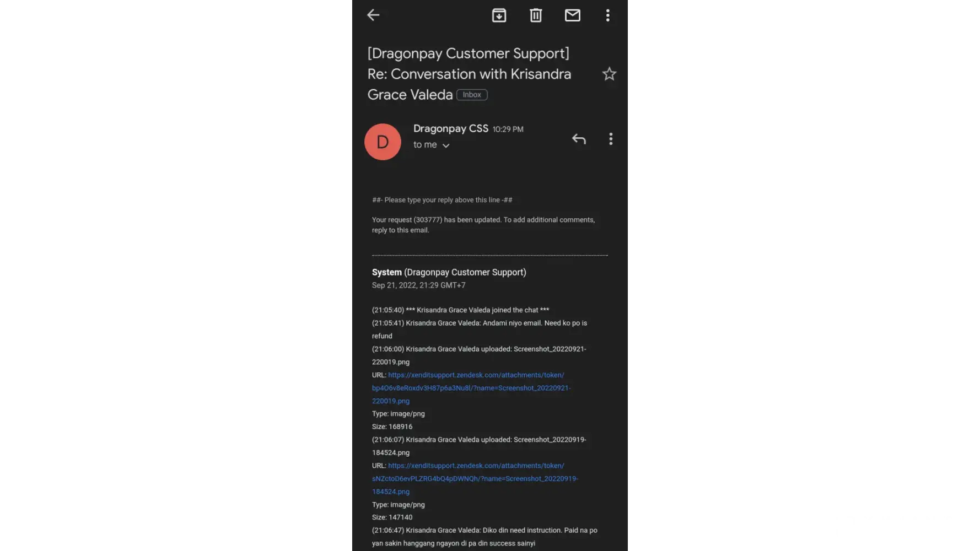Open message options three-dot menu beside reply
This screenshot has height=551, width=980.
click(x=611, y=139)
